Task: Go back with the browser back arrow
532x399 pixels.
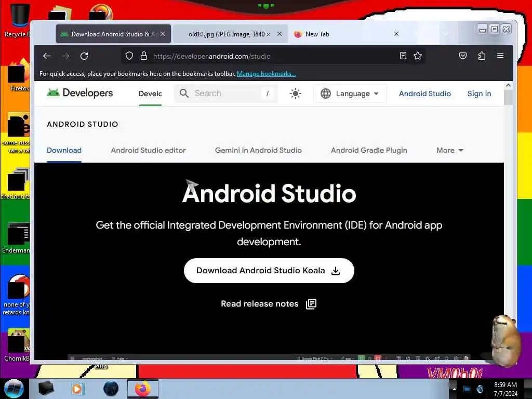Action: point(47,56)
